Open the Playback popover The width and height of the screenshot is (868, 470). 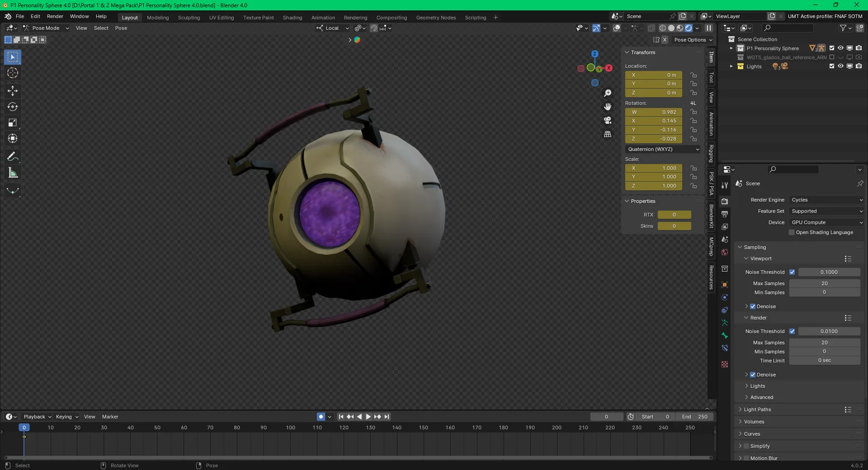point(37,417)
